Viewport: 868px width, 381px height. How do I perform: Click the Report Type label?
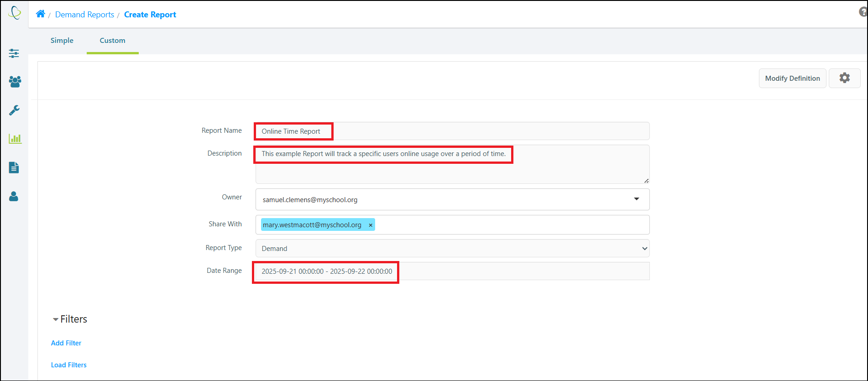224,248
